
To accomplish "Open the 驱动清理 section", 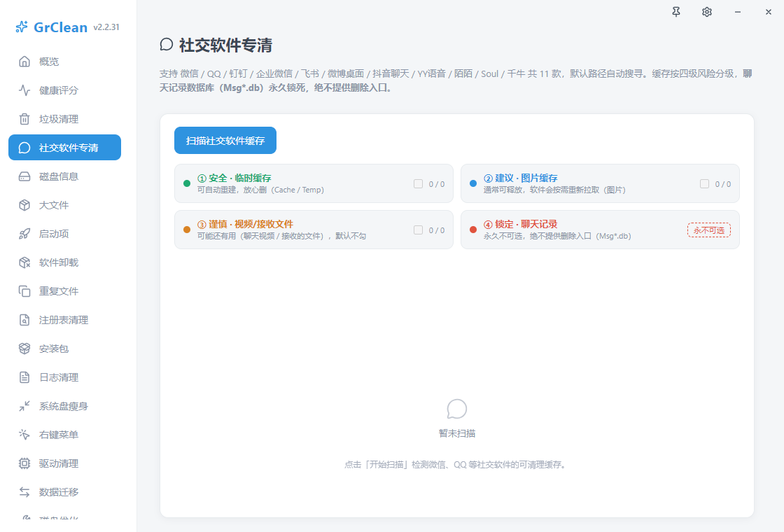I will (64, 463).
